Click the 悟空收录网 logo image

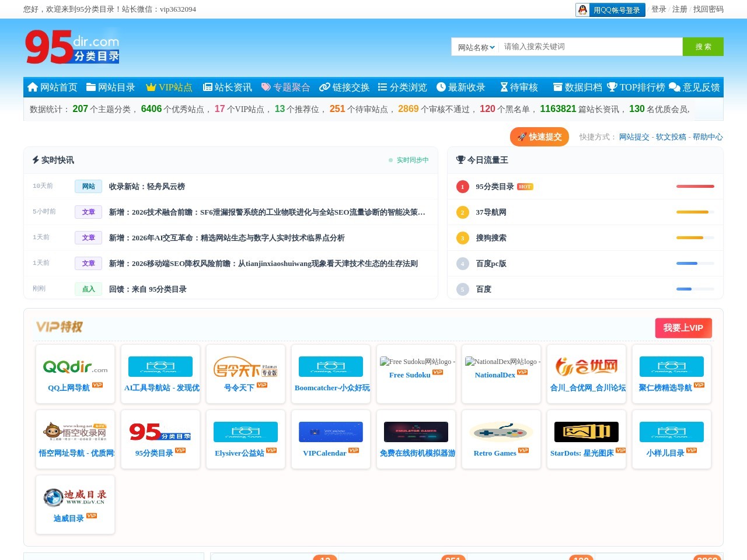(x=75, y=432)
